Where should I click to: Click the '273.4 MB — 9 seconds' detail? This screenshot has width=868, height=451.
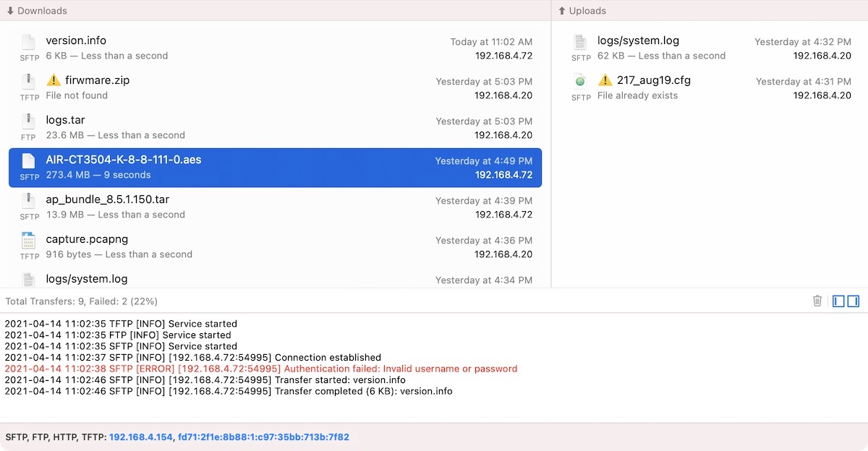pyautogui.click(x=98, y=175)
